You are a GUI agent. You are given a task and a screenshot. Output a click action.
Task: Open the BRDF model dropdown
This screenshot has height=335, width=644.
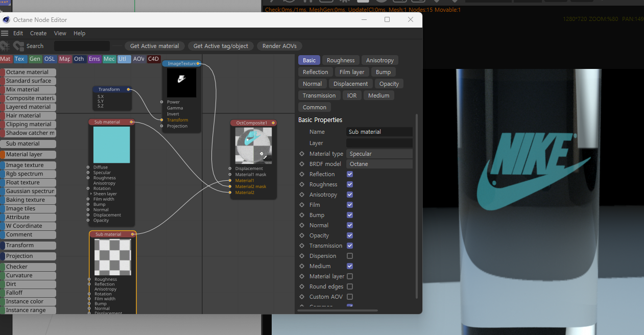379,164
